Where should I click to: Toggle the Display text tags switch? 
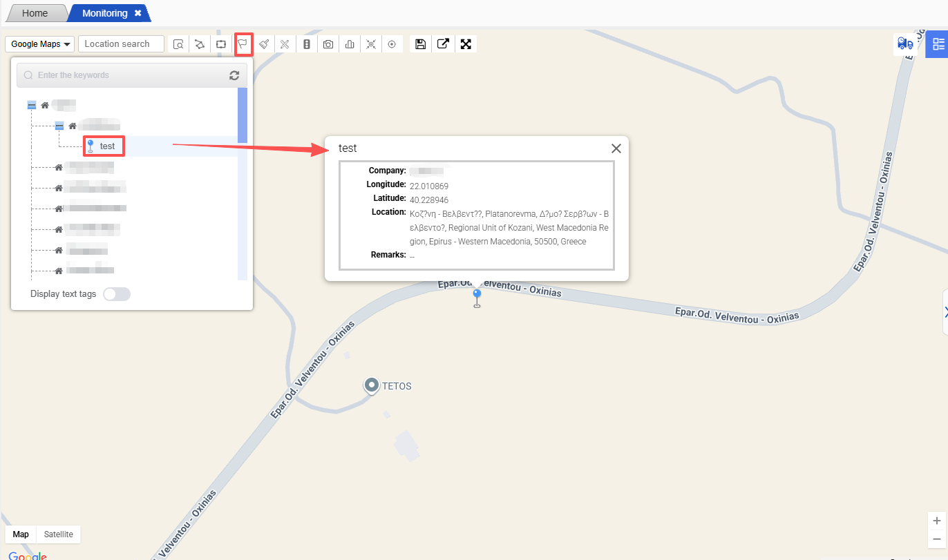[x=116, y=294]
